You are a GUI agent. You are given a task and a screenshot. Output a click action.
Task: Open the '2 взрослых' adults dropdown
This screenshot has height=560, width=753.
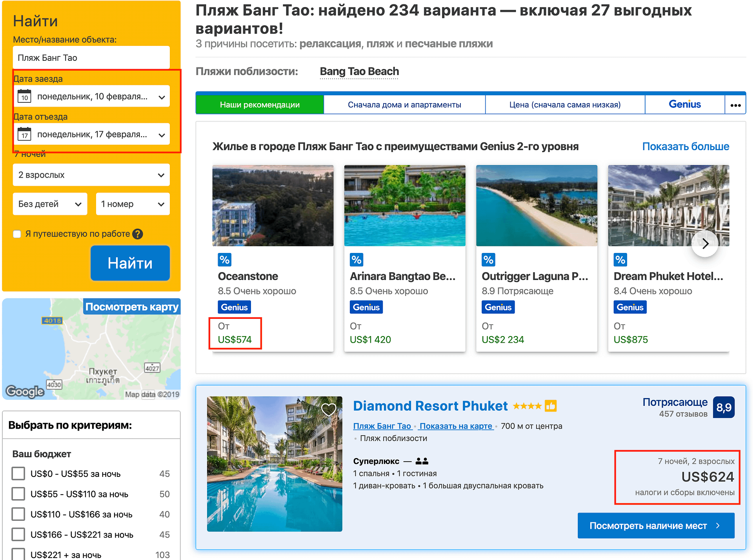tap(91, 175)
